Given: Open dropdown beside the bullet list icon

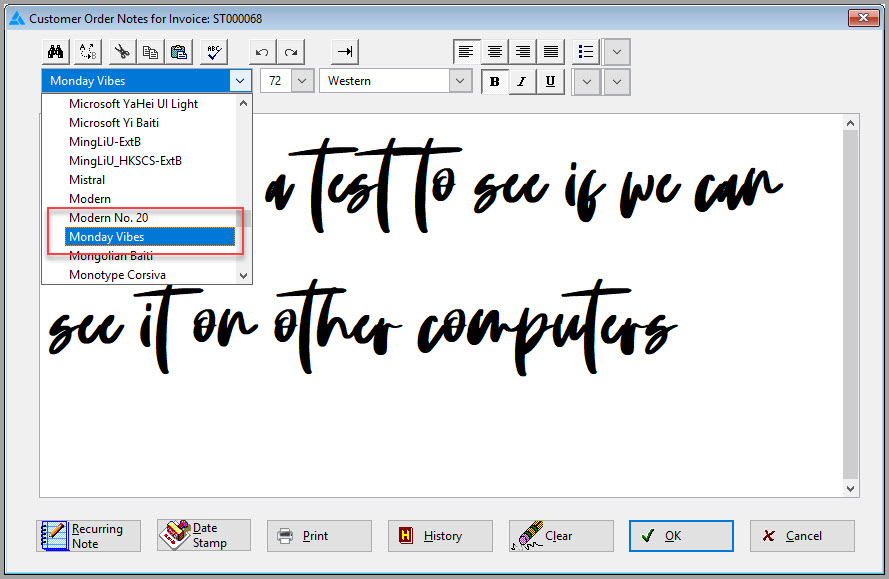Looking at the screenshot, I should pos(617,52).
